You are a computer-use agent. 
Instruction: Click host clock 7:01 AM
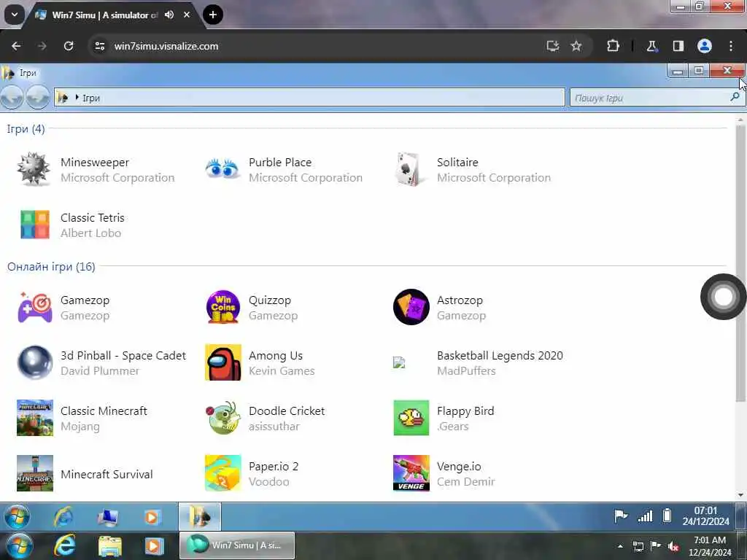[710, 546]
